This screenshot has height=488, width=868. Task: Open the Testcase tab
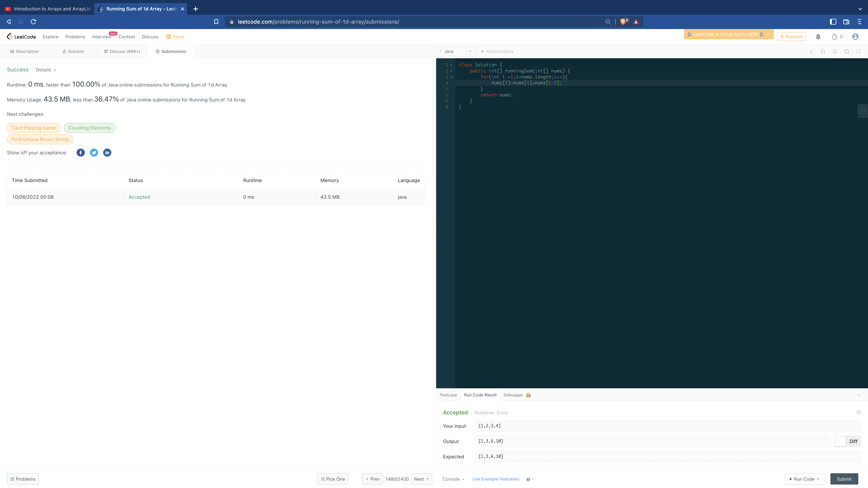tap(448, 395)
